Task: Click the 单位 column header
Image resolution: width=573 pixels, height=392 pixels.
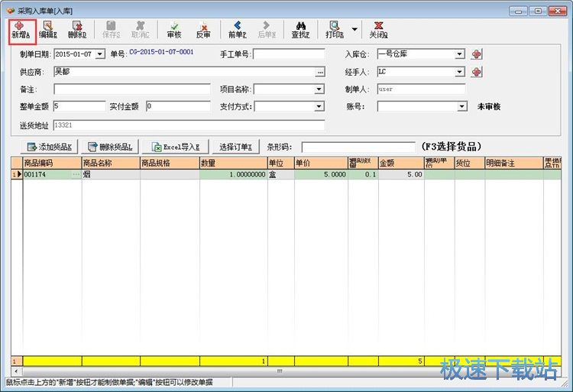Action: click(x=280, y=163)
